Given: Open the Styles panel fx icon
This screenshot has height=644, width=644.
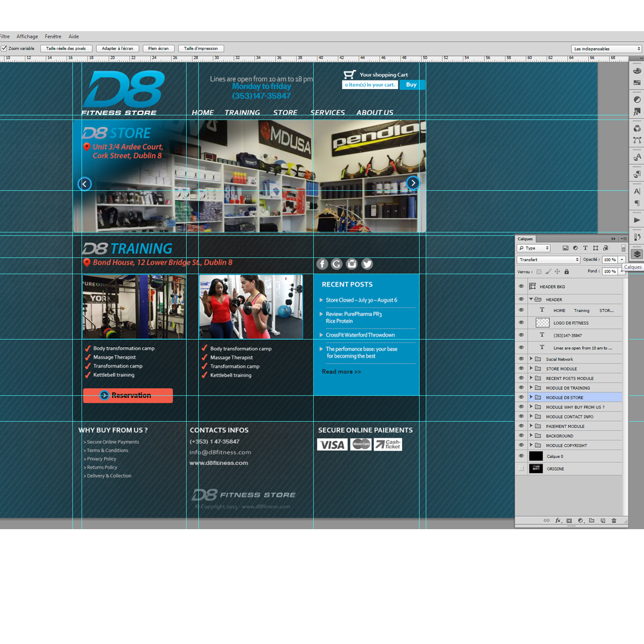Looking at the screenshot, I should (637, 112).
